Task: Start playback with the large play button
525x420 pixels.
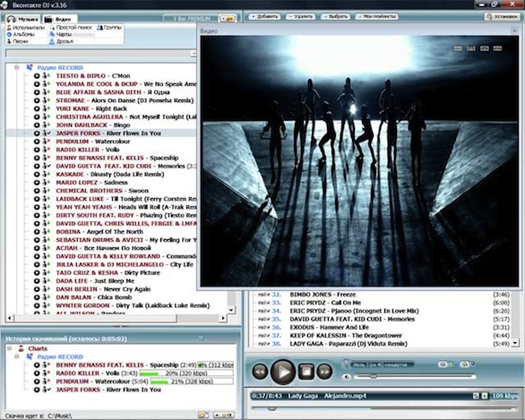Action: (283, 372)
